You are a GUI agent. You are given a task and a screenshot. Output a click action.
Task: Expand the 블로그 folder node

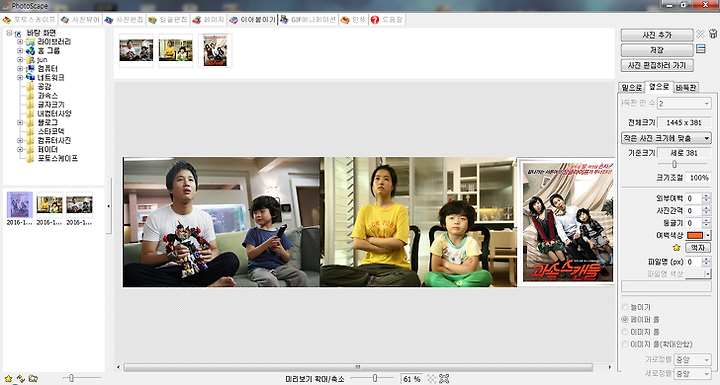click(x=20, y=123)
